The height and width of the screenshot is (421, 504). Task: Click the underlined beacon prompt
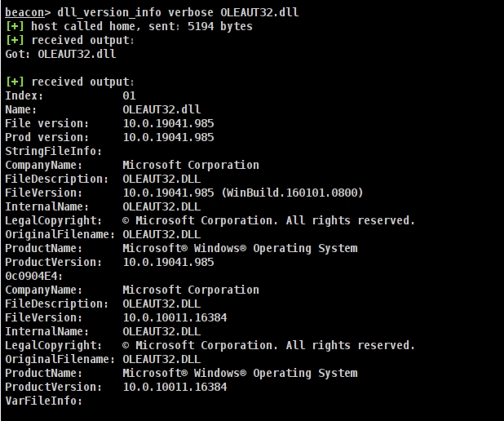coord(24,12)
